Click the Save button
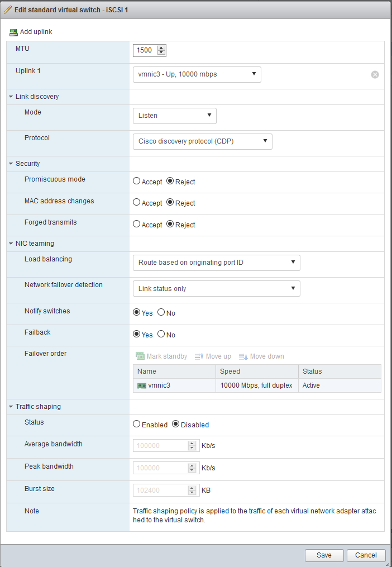This screenshot has height=567, width=392. (324, 555)
